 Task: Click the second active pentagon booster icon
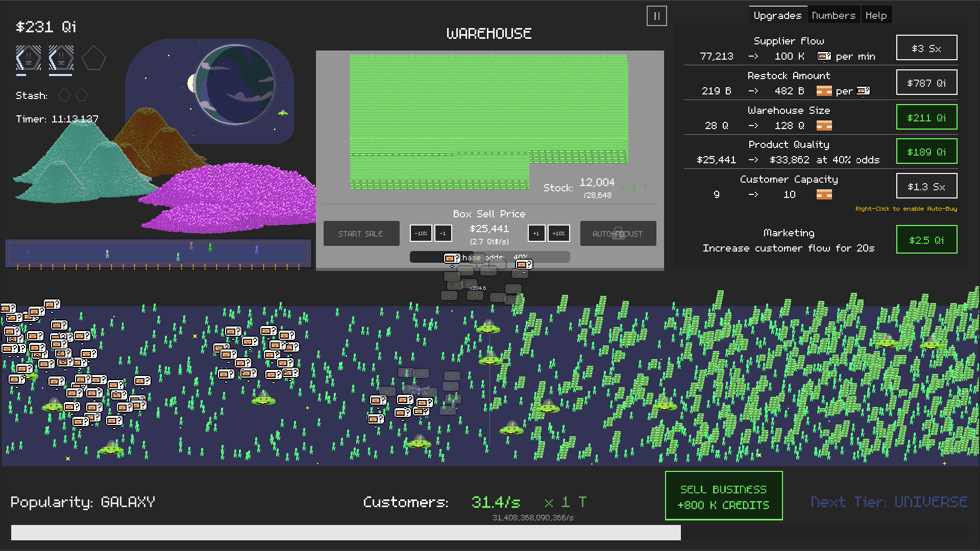click(x=61, y=58)
